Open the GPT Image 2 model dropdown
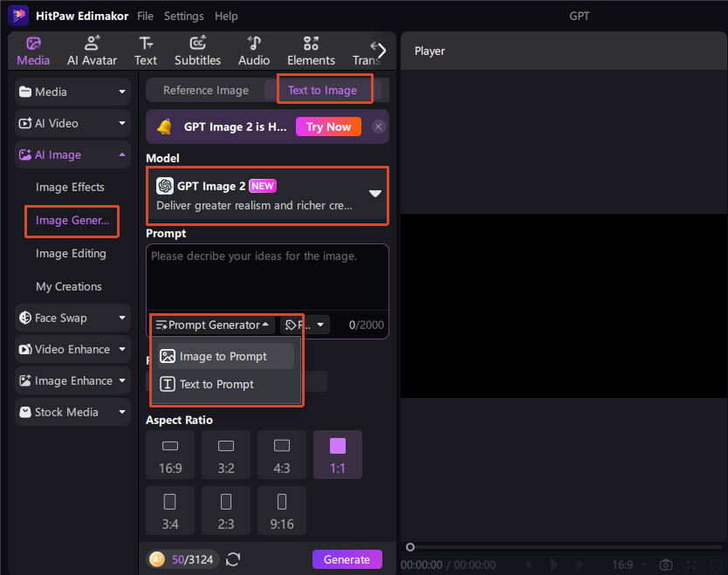 point(267,195)
